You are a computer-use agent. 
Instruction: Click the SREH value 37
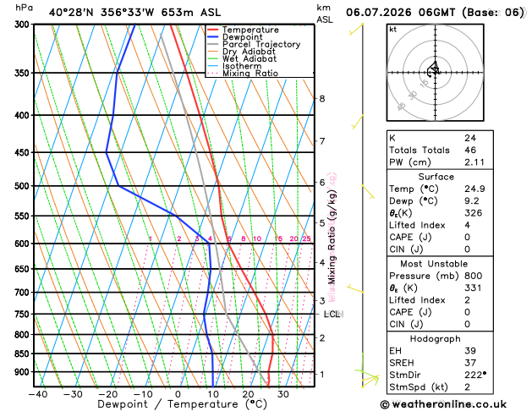pos(470,363)
